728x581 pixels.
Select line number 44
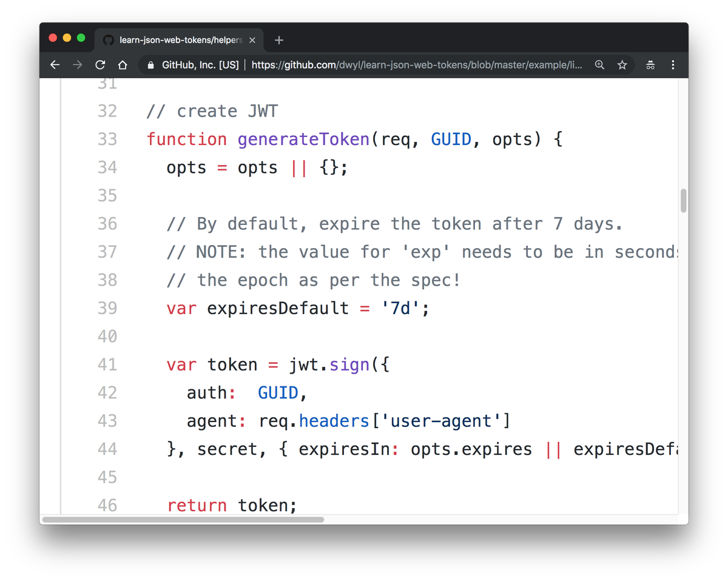pyautogui.click(x=107, y=449)
